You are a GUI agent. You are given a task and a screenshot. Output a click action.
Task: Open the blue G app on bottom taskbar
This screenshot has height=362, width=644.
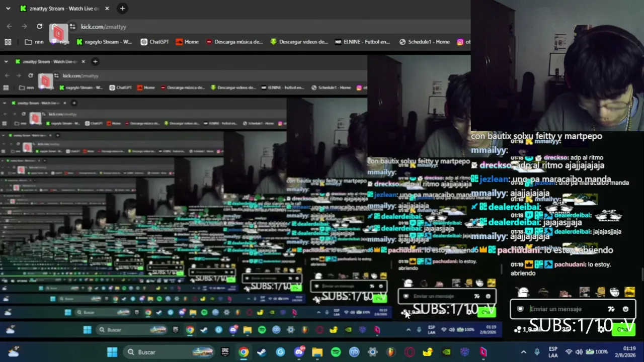pos(280,352)
